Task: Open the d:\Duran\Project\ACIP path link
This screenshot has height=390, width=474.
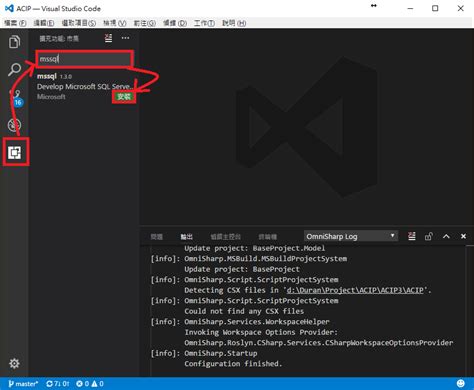Action: (355, 290)
